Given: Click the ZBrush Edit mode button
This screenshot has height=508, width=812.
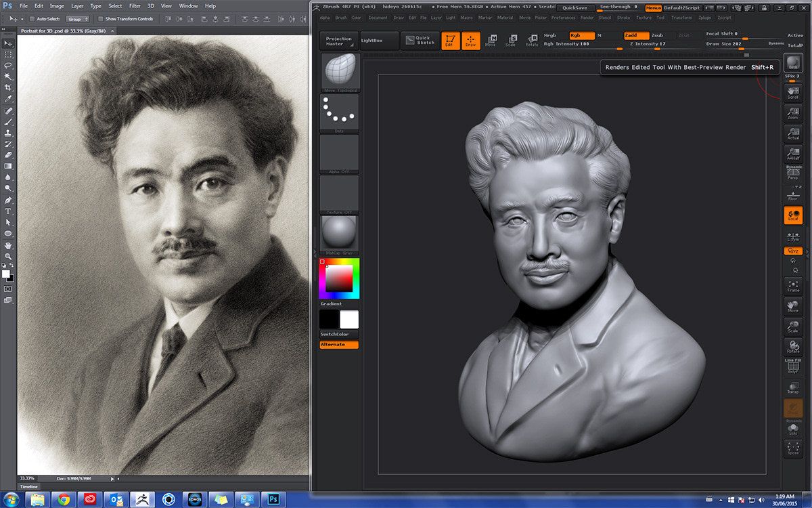Looking at the screenshot, I should click(x=450, y=41).
